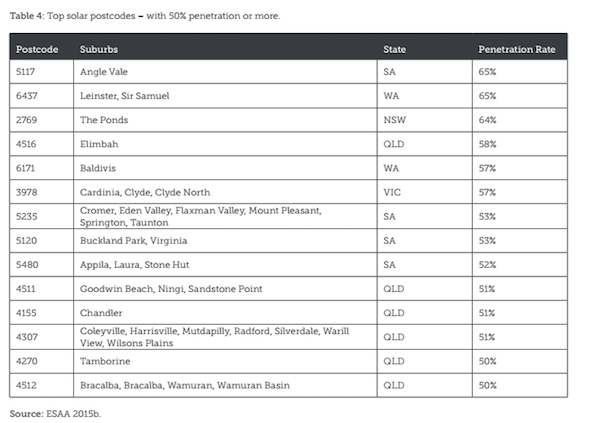Select the 64% penetration rate cell
This screenshot has height=423, width=590.
click(x=520, y=120)
